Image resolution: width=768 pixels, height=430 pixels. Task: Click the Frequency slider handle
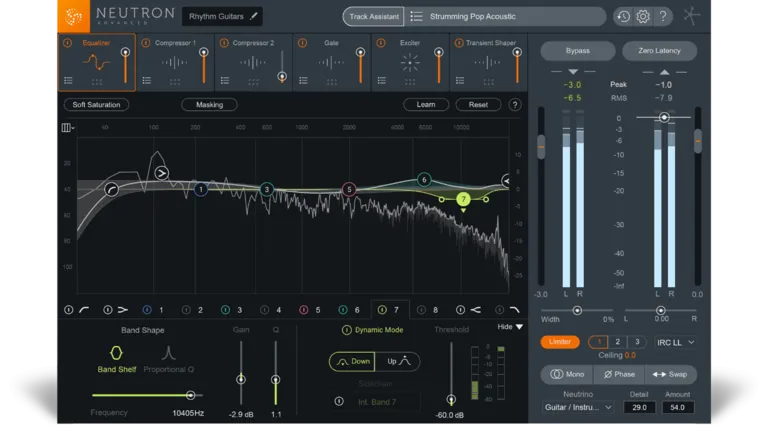(x=190, y=395)
